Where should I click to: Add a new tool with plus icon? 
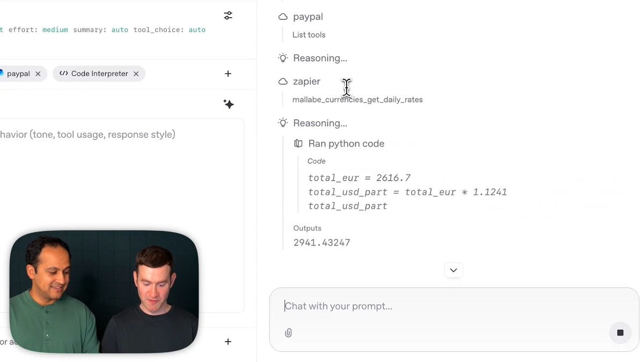click(x=228, y=73)
